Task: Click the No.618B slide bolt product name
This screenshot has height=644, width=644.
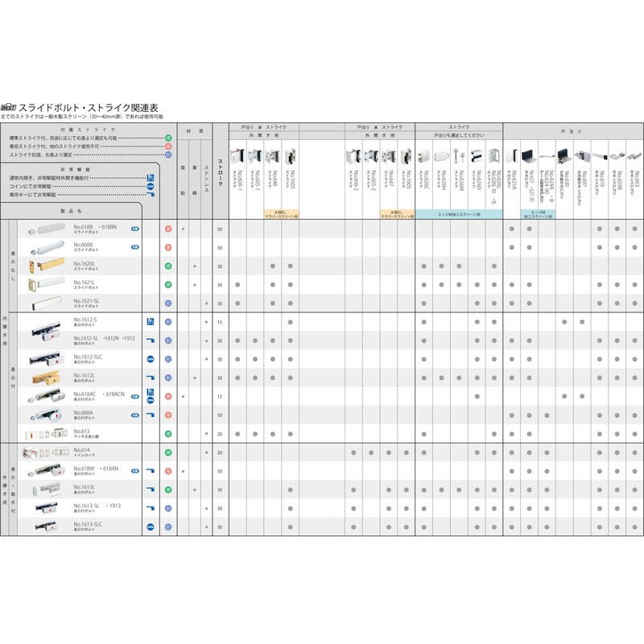Action: click(95, 229)
